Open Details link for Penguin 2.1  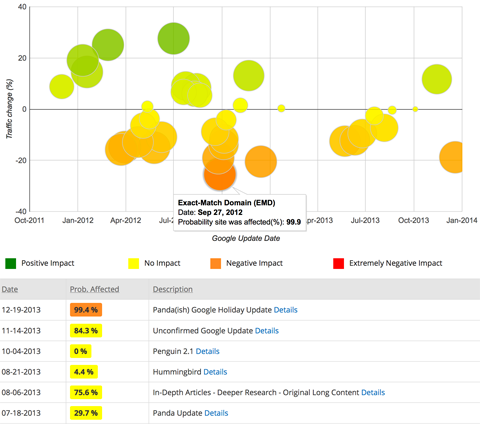(x=207, y=351)
